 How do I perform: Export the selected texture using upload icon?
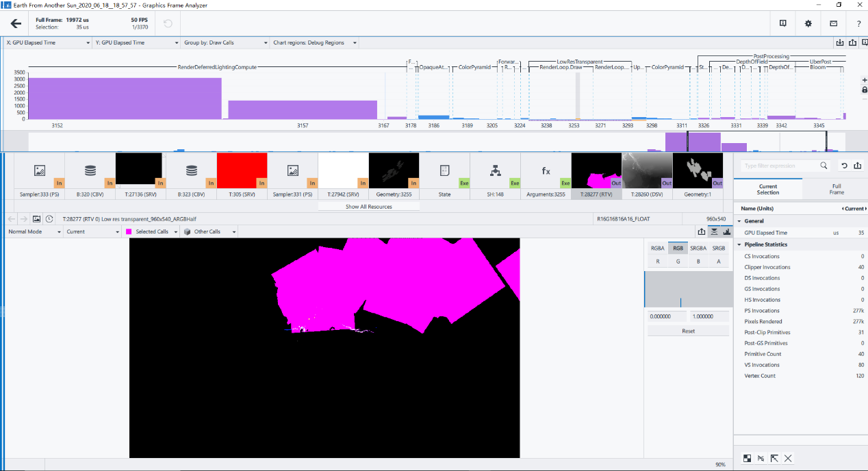pyautogui.click(x=700, y=231)
